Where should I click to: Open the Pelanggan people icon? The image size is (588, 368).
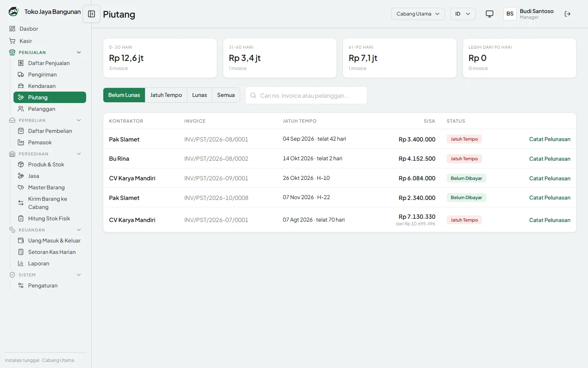coord(21,109)
